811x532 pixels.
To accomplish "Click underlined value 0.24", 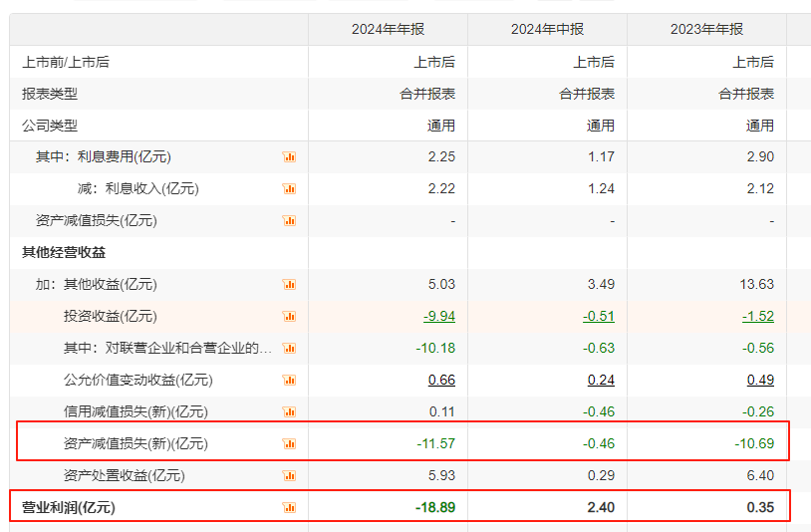I will pos(601,380).
